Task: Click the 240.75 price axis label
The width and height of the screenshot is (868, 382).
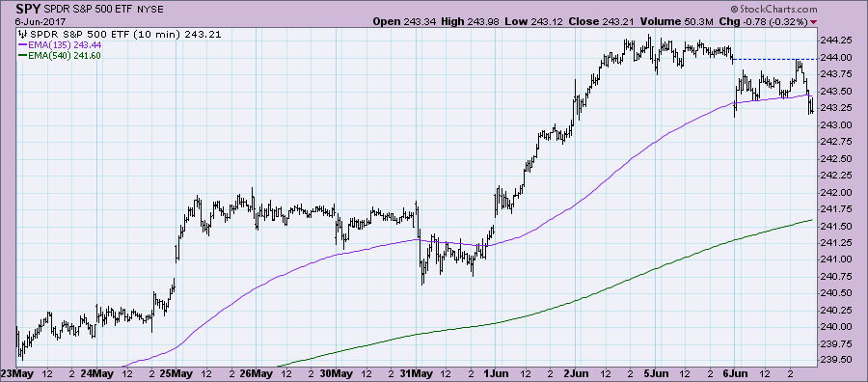Action: (x=836, y=276)
